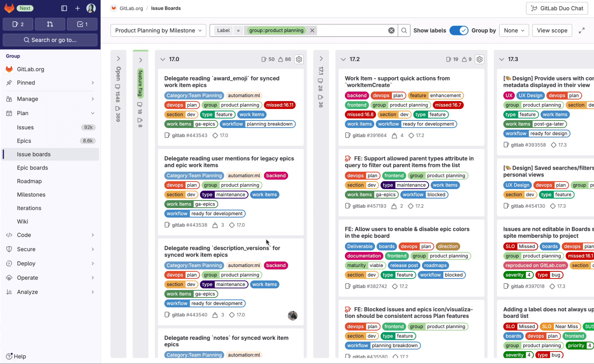Open GitLab Duo Chat
The height and width of the screenshot is (364, 594).
[557, 8]
